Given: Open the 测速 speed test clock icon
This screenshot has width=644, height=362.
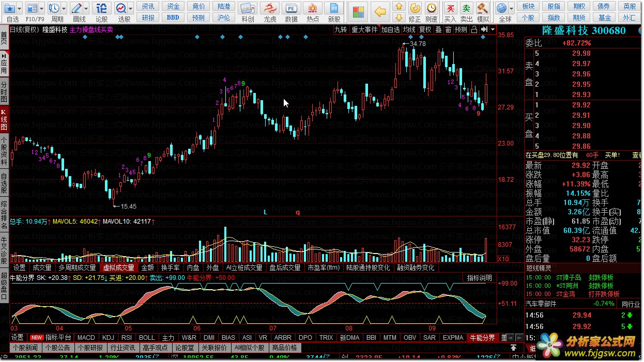Looking at the screenshot, I should pyautogui.click(x=431, y=8).
